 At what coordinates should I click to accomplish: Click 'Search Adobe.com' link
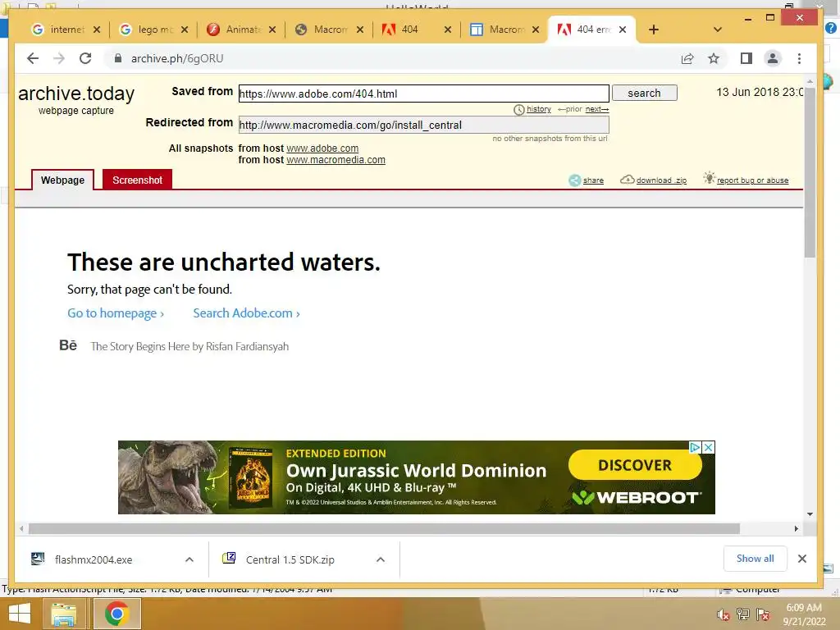(x=246, y=313)
